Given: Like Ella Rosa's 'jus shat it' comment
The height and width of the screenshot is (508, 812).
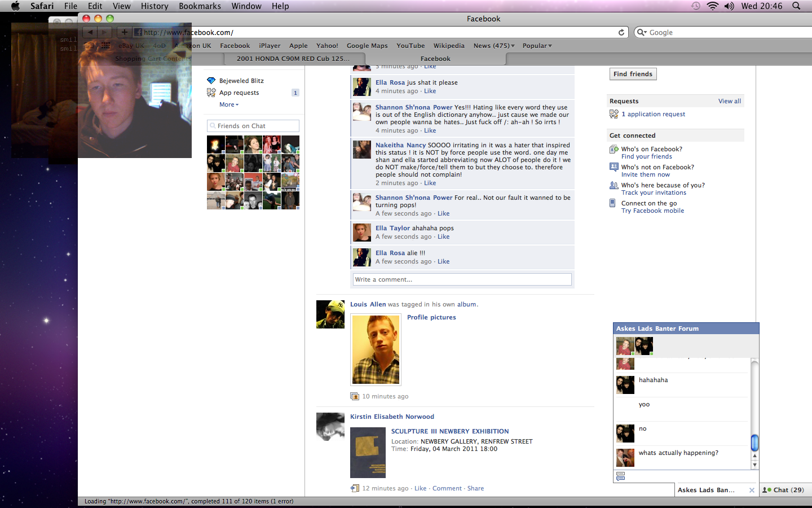Looking at the screenshot, I should pos(430,91).
